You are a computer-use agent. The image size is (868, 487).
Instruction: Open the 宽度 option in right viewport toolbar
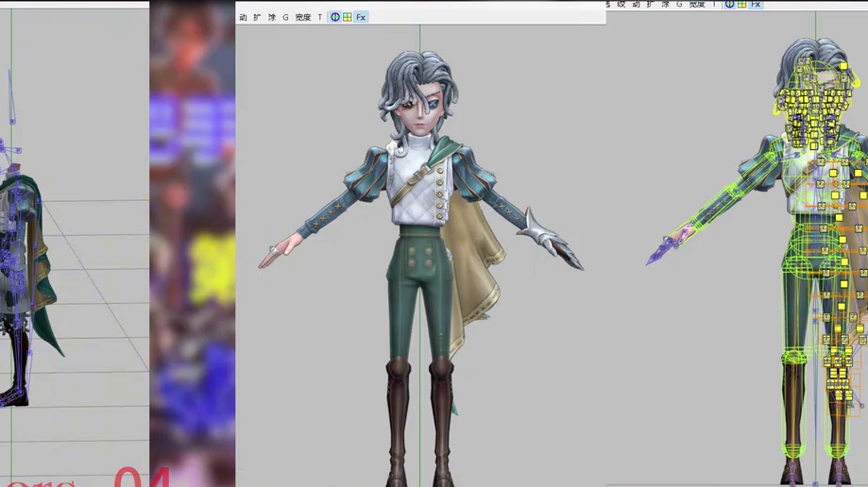point(697,4)
